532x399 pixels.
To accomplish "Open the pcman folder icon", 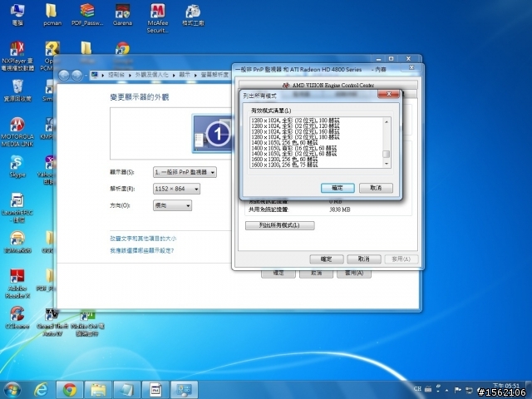I will point(52,15).
